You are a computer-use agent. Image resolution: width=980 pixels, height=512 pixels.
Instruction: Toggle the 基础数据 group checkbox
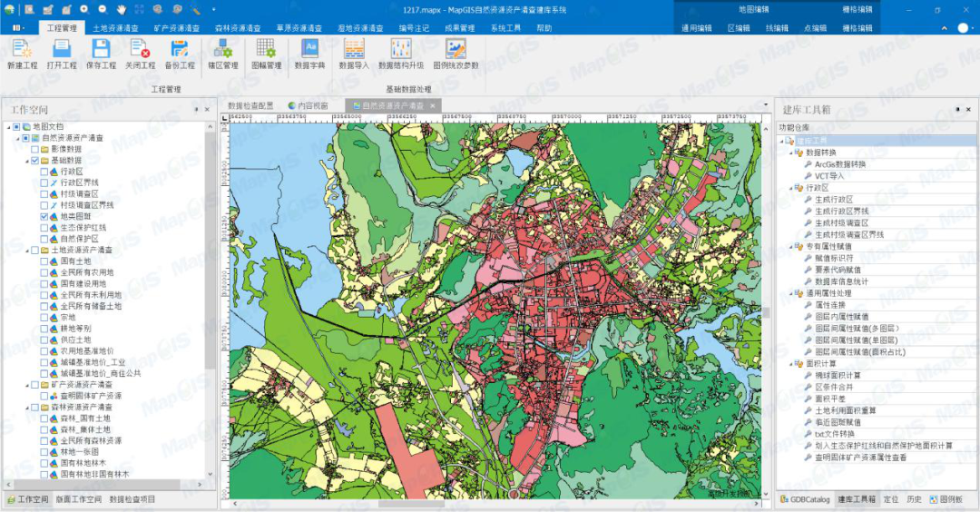(35, 161)
